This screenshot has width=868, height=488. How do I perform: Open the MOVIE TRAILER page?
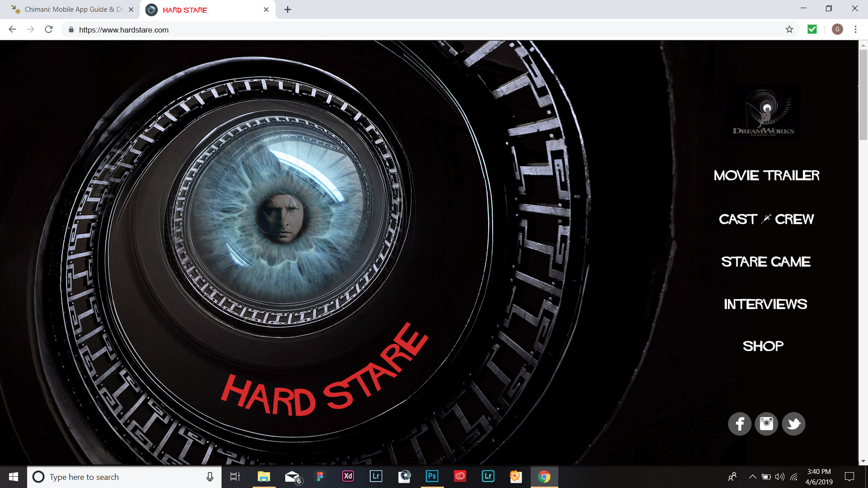point(766,175)
